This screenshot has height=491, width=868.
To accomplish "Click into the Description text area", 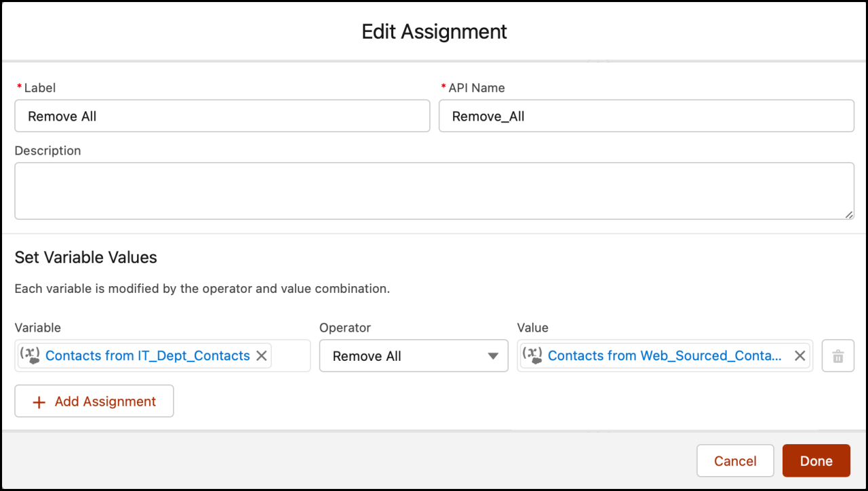I will (434, 191).
